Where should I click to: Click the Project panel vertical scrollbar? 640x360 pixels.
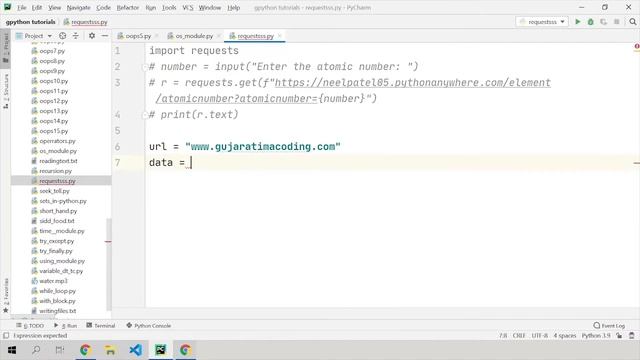[109, 265]
